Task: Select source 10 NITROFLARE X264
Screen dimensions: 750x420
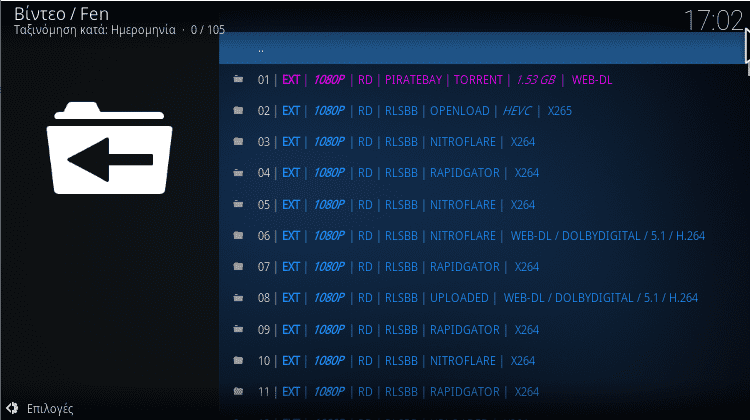Action: coord(483,360)
